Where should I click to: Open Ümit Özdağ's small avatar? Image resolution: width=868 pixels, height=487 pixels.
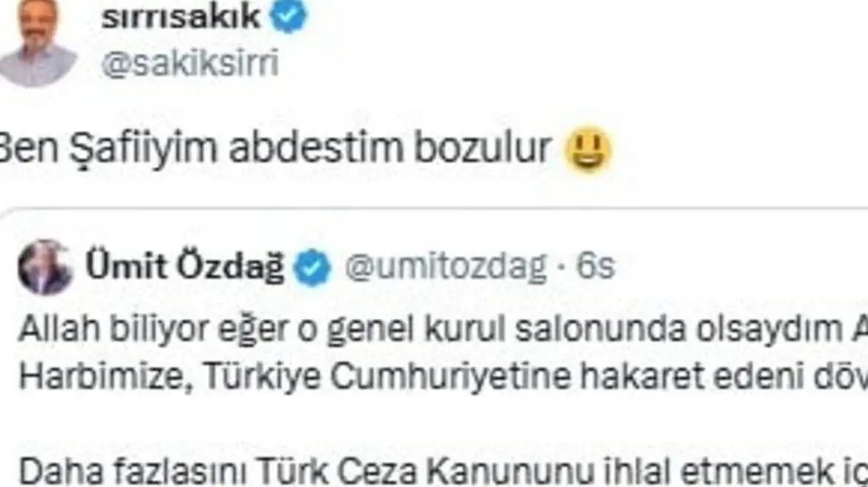pos(45,268)
